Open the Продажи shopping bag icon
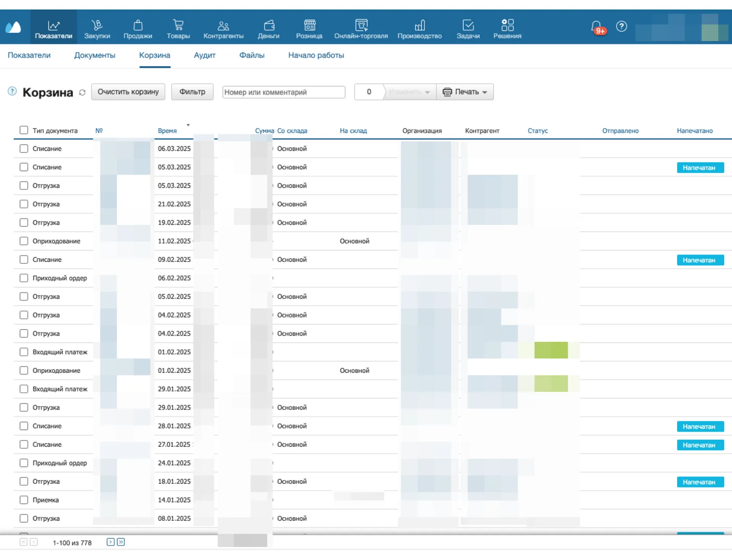The height and width of the screenshot is (560, 732). click(138, 26)
